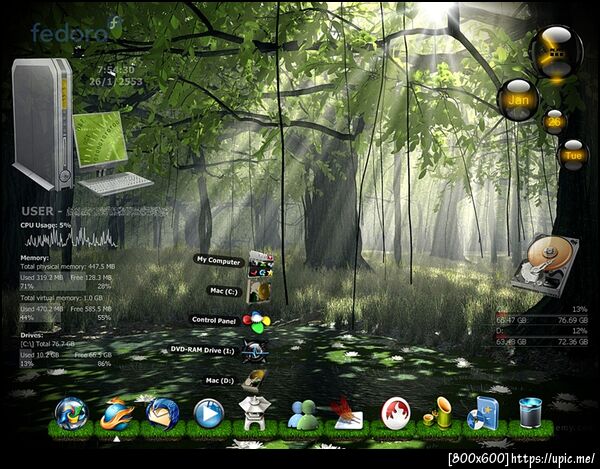The width and height of the screenshot is (600, 469).
Task: Open the Thunderbird mail dock icon
Action: click(x=163, y=414)
